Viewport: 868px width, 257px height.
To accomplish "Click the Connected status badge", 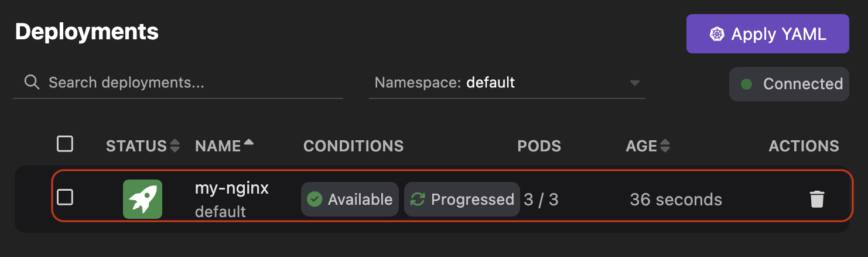I will click(x=788, y=84).
